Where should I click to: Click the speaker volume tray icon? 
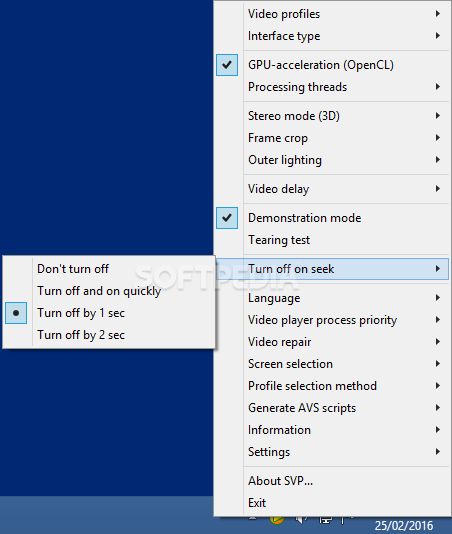click(x=301, y=520)
